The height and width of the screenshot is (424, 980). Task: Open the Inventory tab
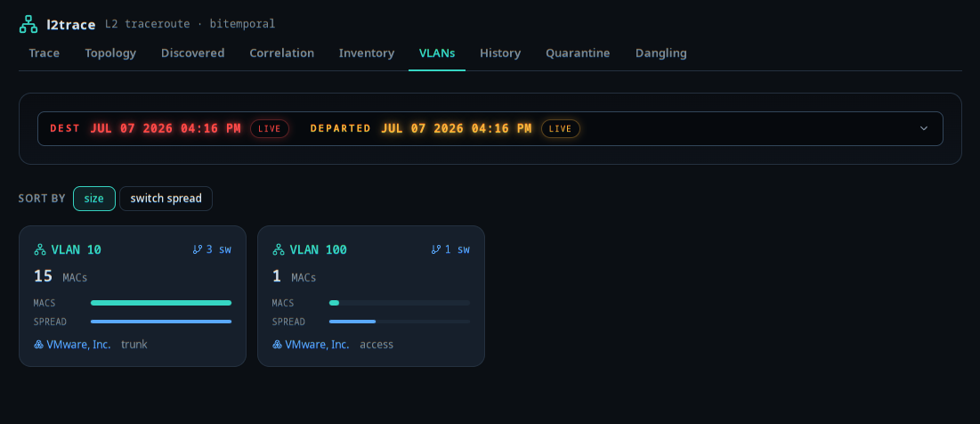coord(366,53)
